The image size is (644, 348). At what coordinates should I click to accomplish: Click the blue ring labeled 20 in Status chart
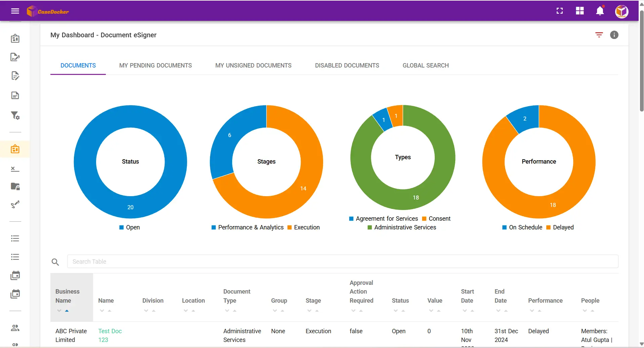pyautogui.click(x=130, y=207)
